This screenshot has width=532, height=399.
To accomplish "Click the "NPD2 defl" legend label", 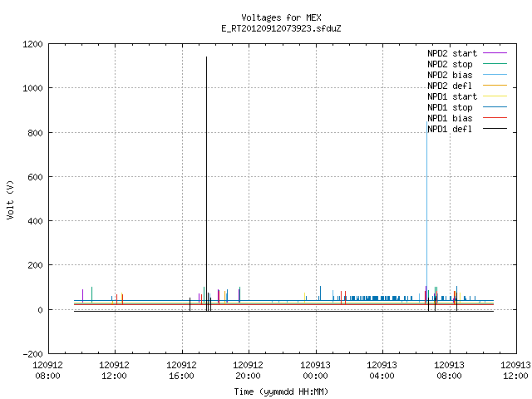I will coord(450,86).
